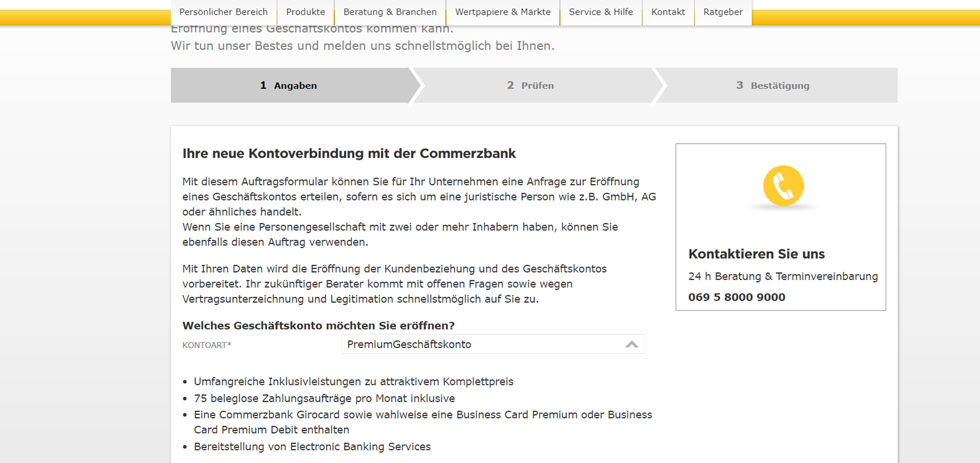Collapse the Kontoart chevron arrow
This screenshot has height=463, width=980.
tap(631, 344)
